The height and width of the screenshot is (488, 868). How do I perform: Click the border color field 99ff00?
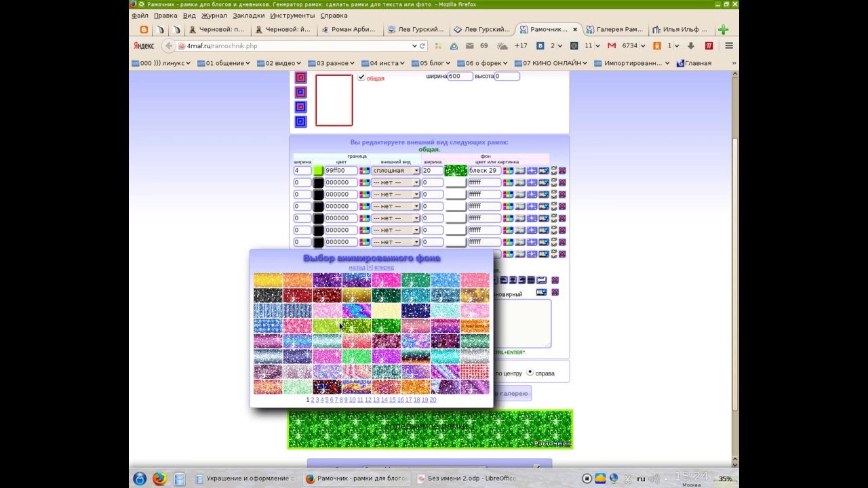pyautogui.click(x=341, y=171)
